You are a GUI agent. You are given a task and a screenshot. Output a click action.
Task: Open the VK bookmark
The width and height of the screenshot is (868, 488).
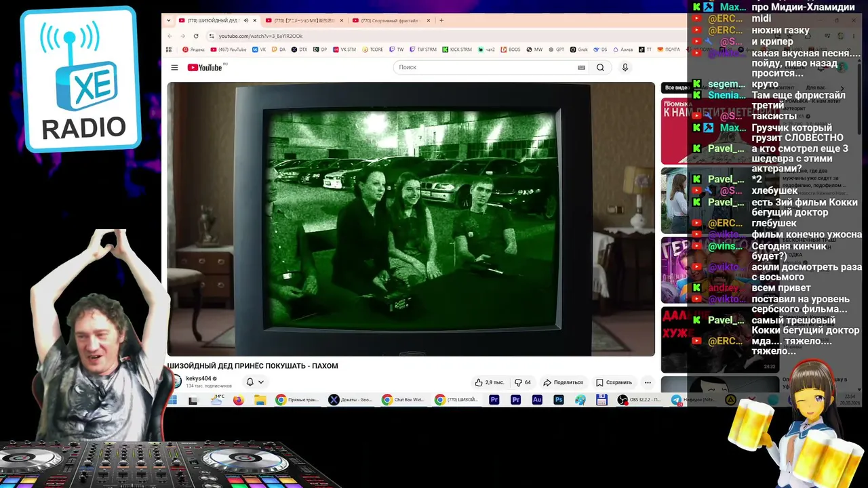click(x=259, y=49)
